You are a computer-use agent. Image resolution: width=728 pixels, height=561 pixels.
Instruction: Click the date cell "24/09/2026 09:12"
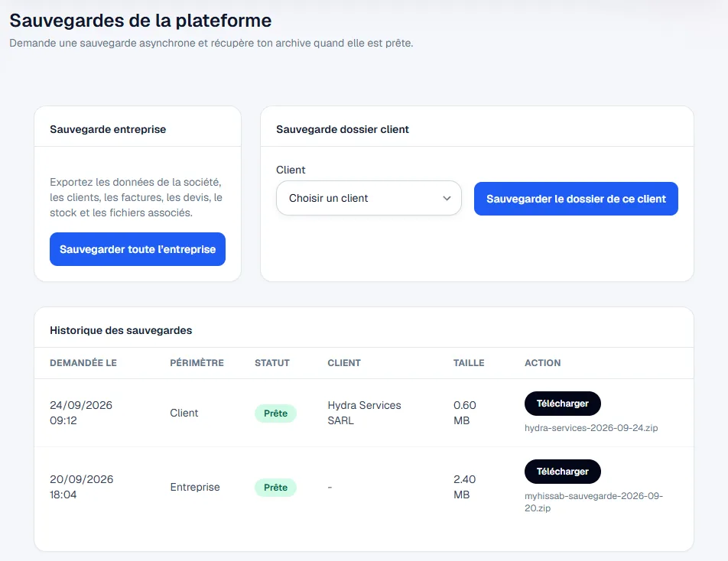click(81, 413)
